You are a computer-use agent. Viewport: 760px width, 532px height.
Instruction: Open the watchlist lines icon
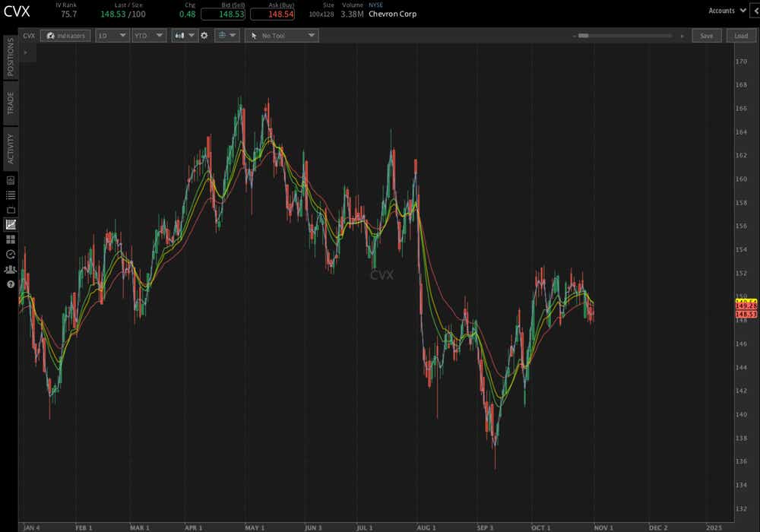(11, 195)
